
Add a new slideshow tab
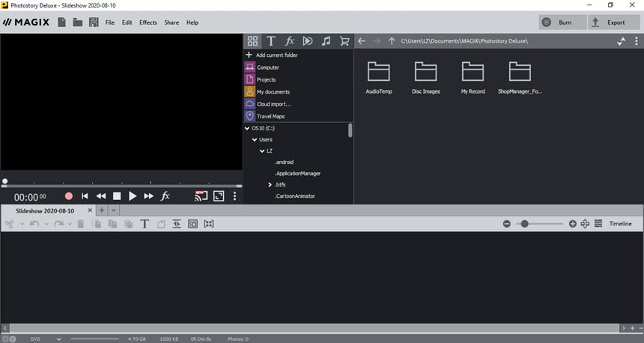[x=101, y=210]
